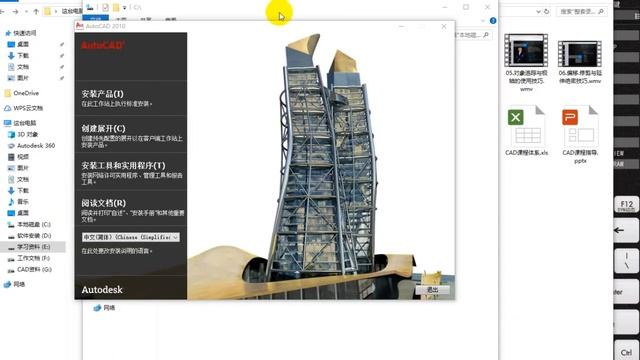Select the CAD课程体系.xls file icon
This screenshot has height=360, width=640.
click(x=526, y=127)
